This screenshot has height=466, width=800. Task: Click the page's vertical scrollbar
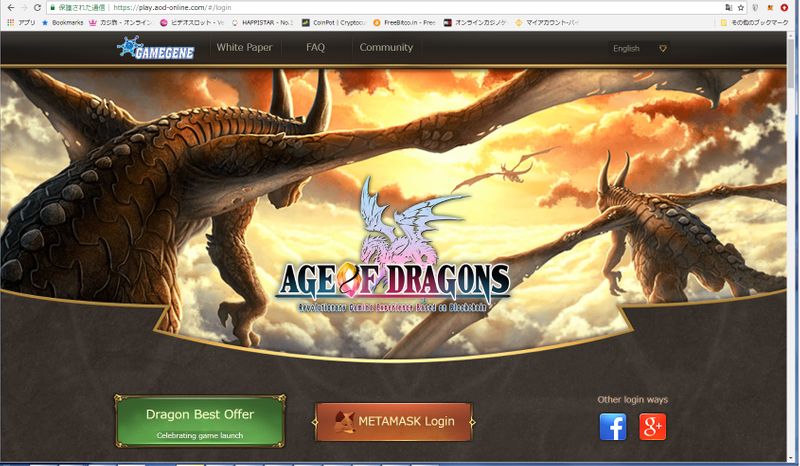[794, 200]
